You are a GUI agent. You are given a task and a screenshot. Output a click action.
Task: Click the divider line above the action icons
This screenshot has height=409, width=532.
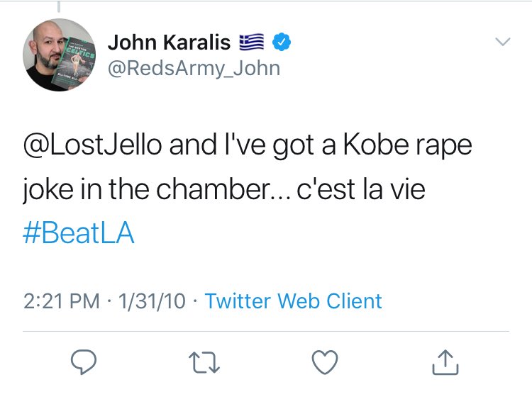266,331
